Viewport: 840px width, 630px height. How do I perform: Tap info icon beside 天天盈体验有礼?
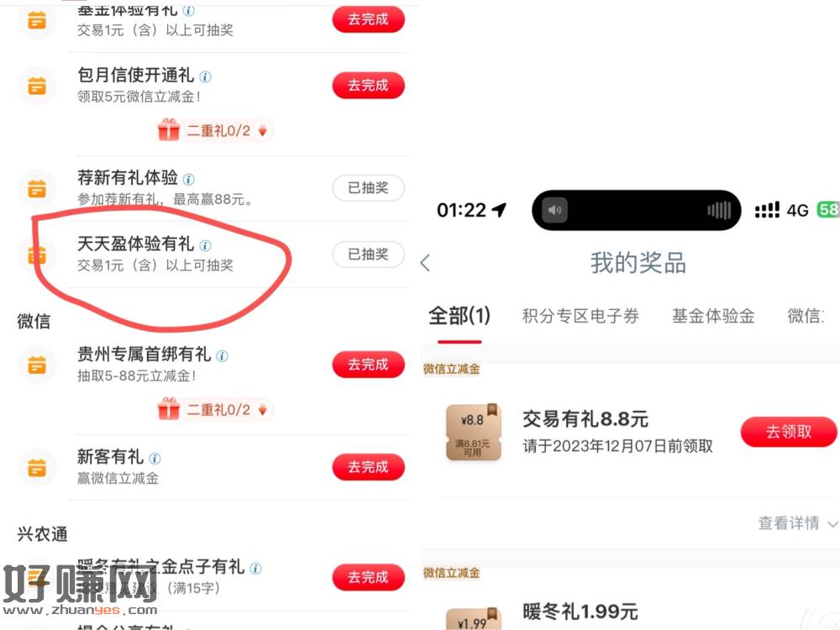[x=205, y=245]
